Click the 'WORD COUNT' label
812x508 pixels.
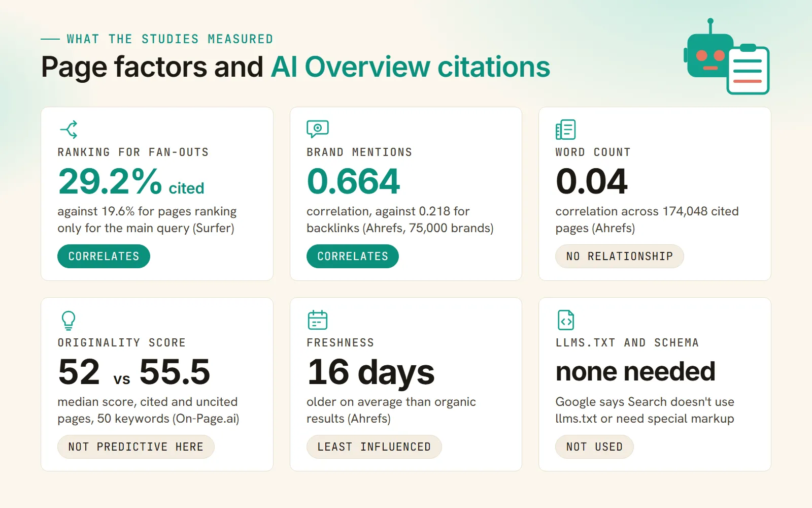pos(593,152)
